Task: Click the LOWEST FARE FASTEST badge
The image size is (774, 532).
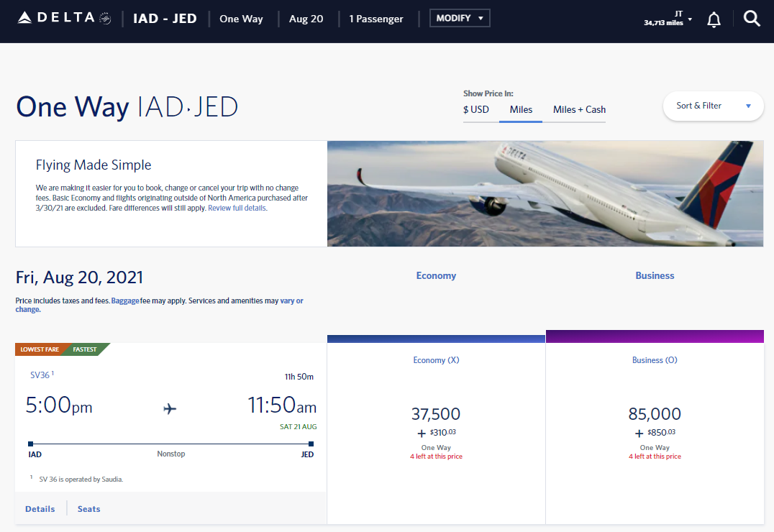Action: (x=61, y=349)
